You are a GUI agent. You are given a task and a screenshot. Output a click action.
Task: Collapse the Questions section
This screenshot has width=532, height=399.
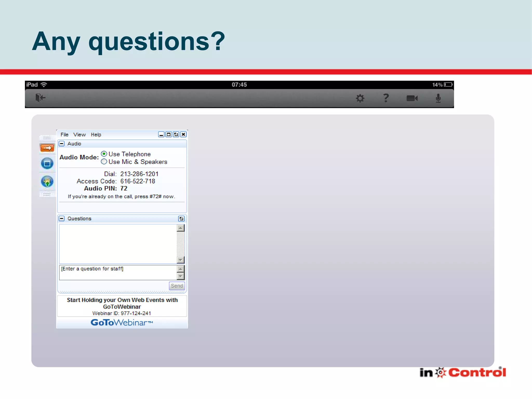click(x=62, y=218)
